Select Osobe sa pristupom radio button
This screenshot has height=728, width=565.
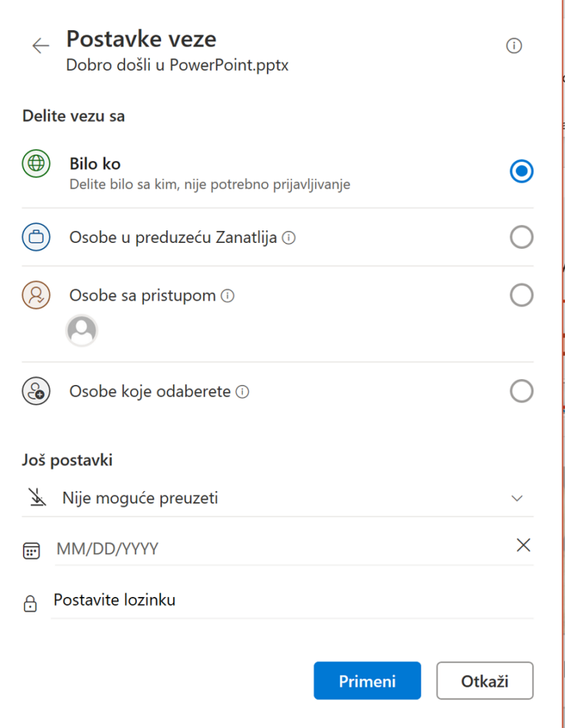(x=522, y=295)
